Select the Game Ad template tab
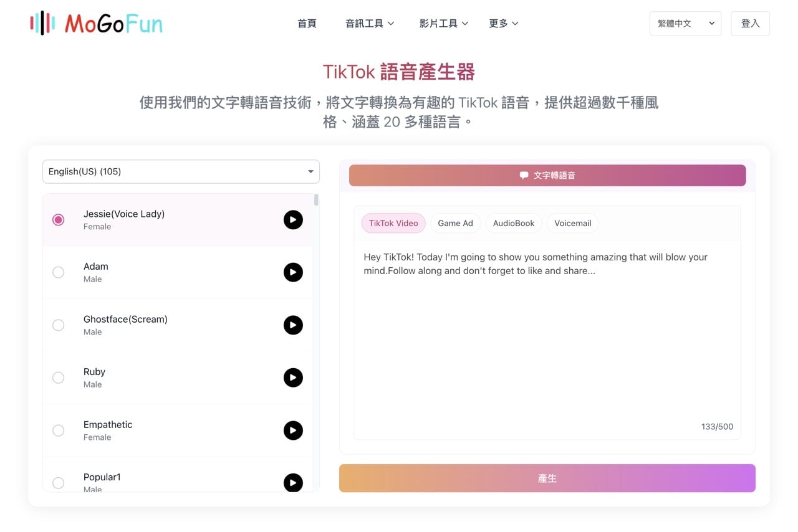 click(x=455, y=223)
